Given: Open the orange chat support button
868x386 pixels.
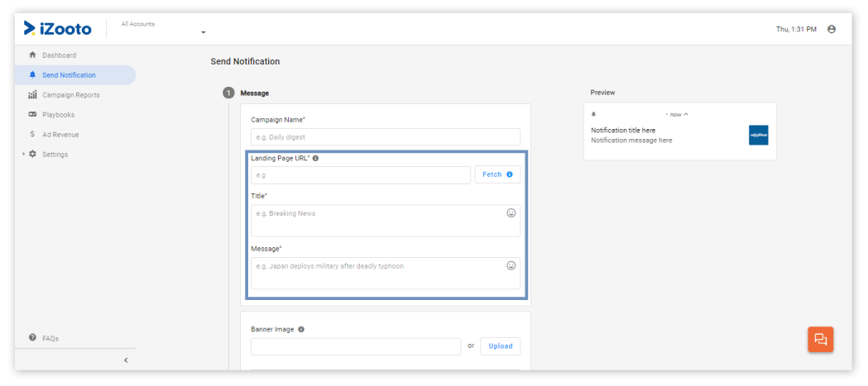Looking at the screenshot, I should [820, 340].
